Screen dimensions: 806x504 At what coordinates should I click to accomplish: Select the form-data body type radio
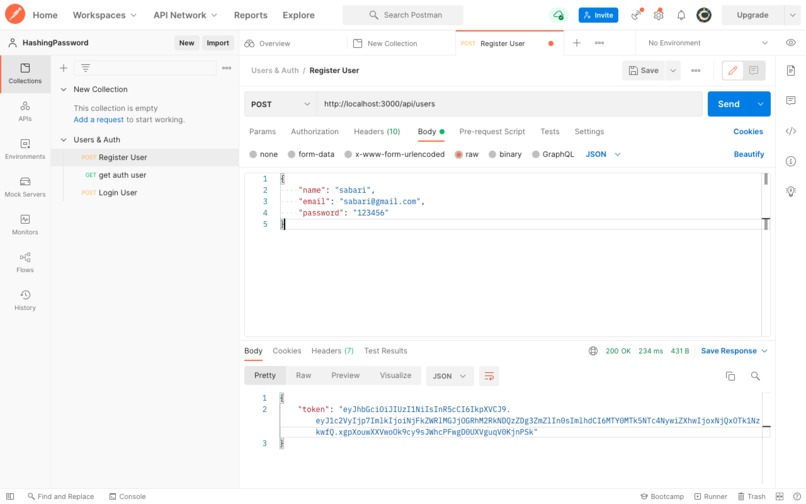[x=291, y=154]
